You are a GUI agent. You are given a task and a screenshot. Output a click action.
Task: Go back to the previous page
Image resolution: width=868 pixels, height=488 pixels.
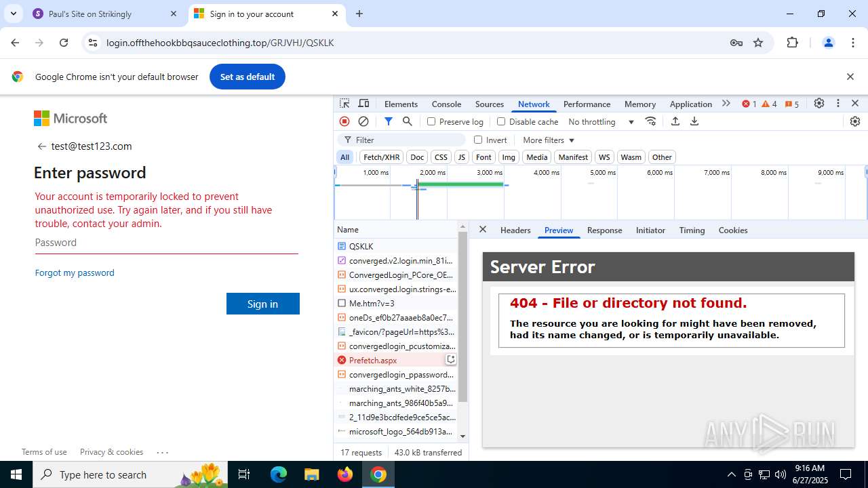(15, 43)
